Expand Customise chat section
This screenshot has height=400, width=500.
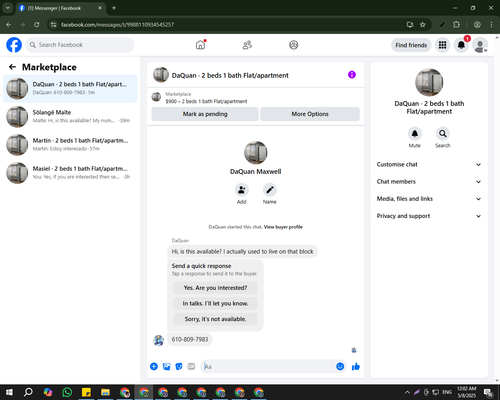(x=429, y=164)
